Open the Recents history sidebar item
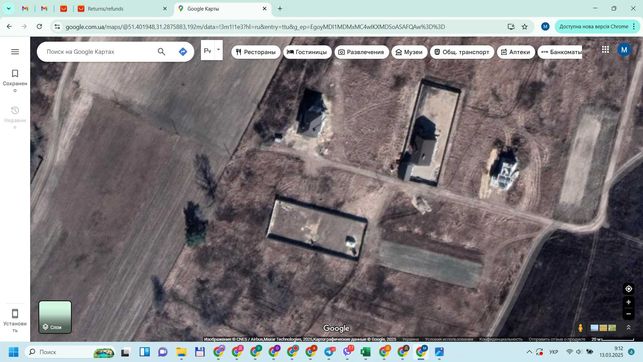 [x=15, y=118]
